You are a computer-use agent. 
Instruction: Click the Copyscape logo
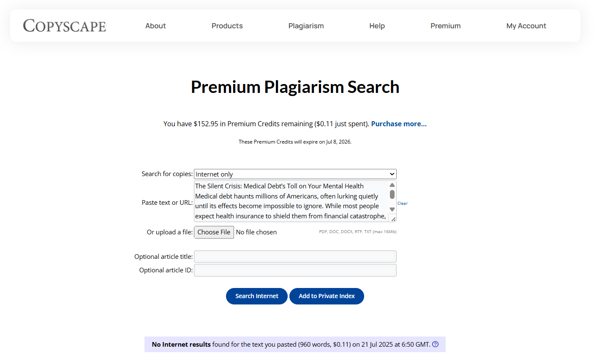click(x=65, y=26)
